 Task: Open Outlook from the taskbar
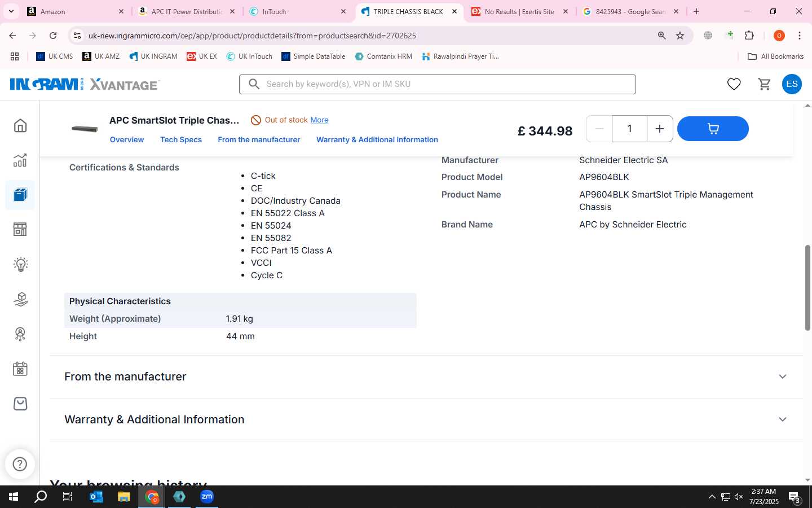point(96,497)
